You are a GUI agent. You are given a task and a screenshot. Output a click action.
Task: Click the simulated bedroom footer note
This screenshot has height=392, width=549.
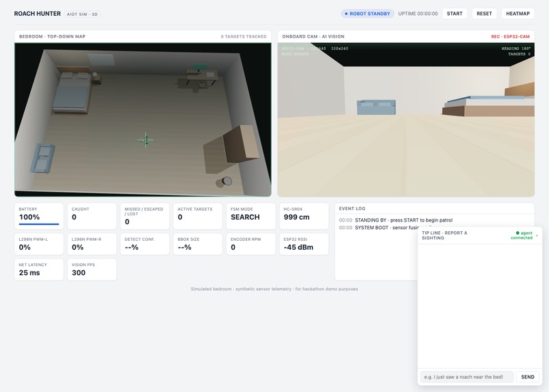tap(274, 289)
